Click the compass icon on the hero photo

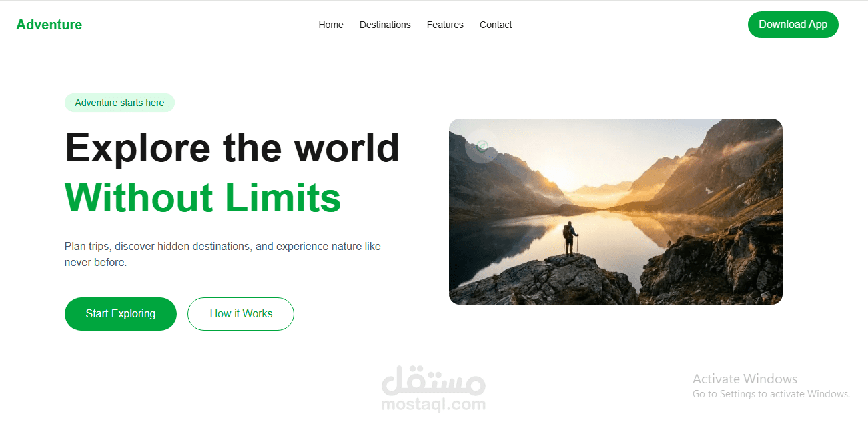[482, 146]
